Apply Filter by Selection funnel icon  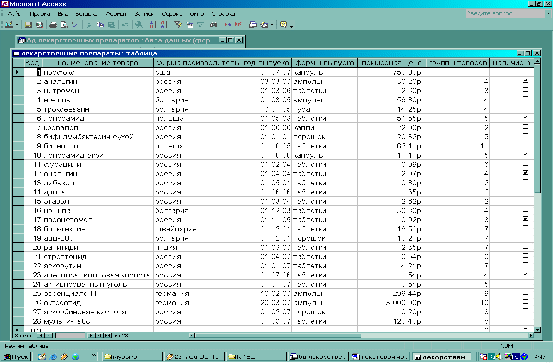pyautogui.click(x=178, y=25)
